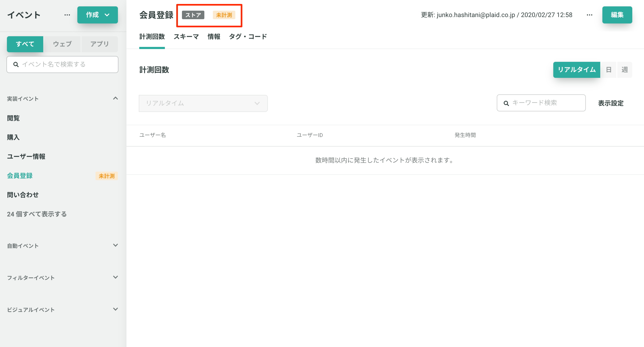Click the ストア badge in header

click(193, 15)
